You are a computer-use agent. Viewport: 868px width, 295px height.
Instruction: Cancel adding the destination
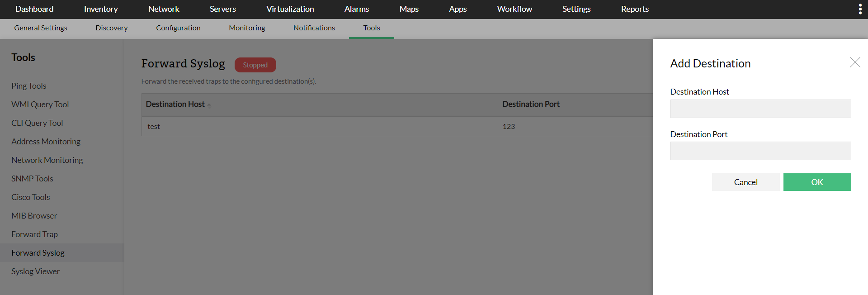(x=745, y=182)
